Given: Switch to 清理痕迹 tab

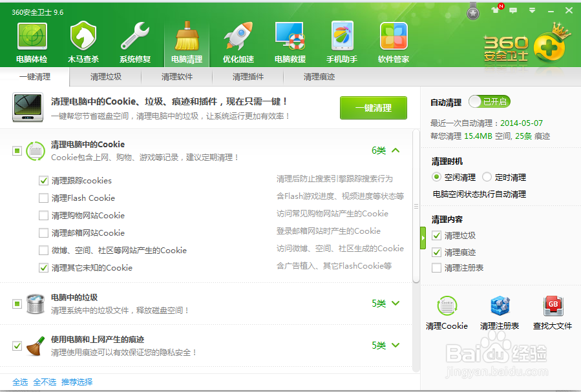Looking at the screenshot, I should coord(319,77).
